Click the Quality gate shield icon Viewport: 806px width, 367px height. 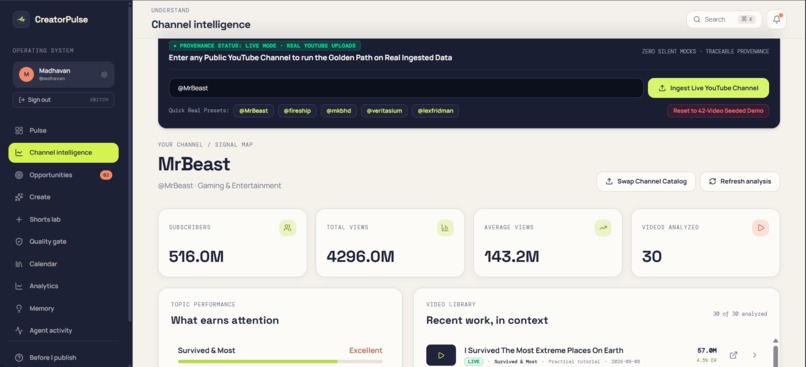click(19, 242)
